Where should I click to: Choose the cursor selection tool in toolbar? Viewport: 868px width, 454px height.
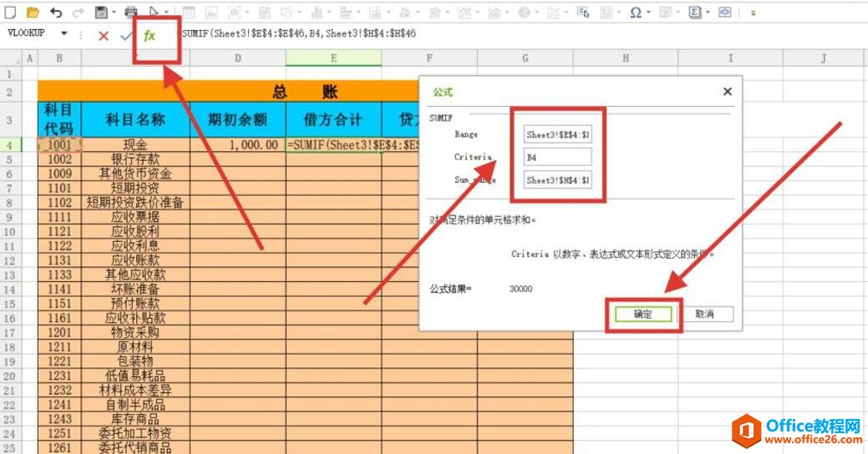click(x=154, y=12)
